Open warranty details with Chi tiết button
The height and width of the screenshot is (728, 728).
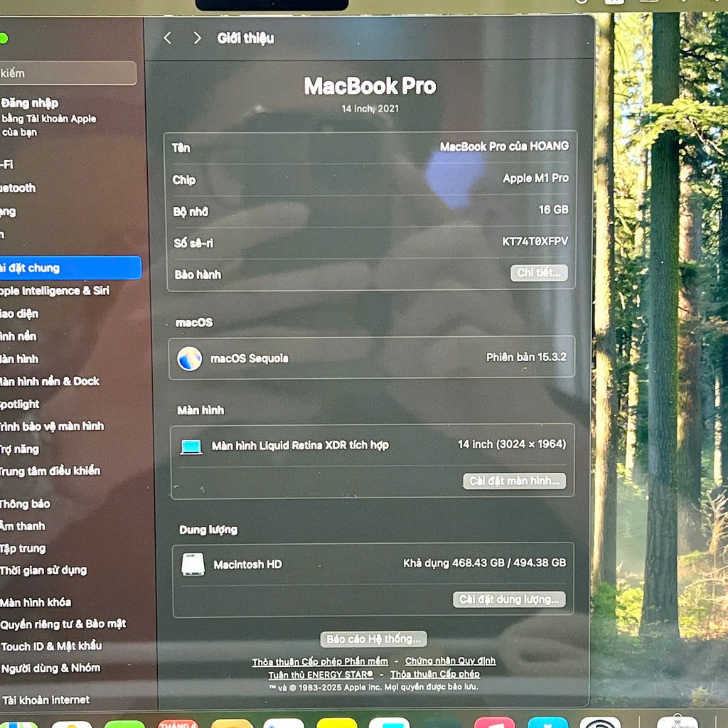click(539, 273)
